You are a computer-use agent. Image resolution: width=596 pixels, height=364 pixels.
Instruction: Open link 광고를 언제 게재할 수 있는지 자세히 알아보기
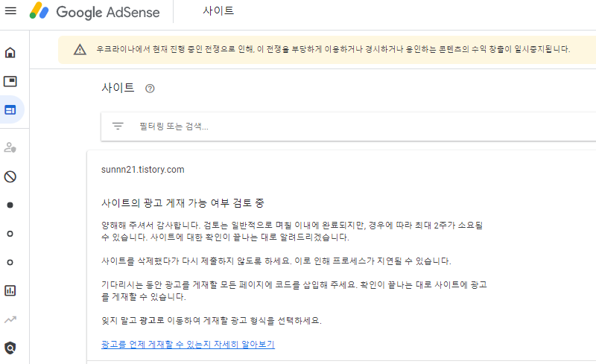coord(188,344)
